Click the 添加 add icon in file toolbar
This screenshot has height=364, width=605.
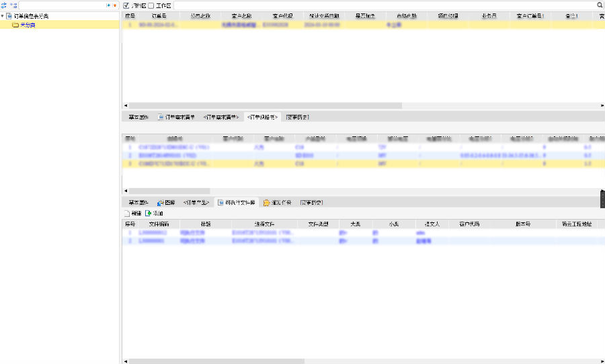click(148, 213)
